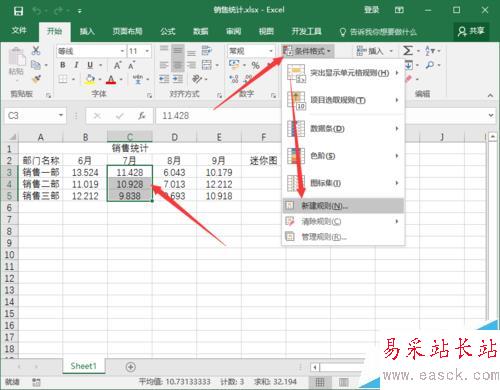Switch to Normal view in status bar
Image resolution: width=500 pixels, height=390 pixels.
click(320, 382)
